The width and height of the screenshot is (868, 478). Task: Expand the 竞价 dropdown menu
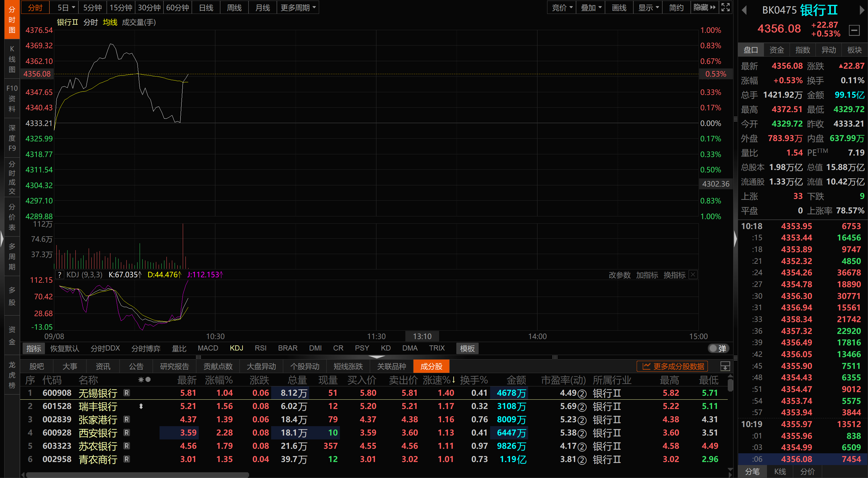coord(562,8)
